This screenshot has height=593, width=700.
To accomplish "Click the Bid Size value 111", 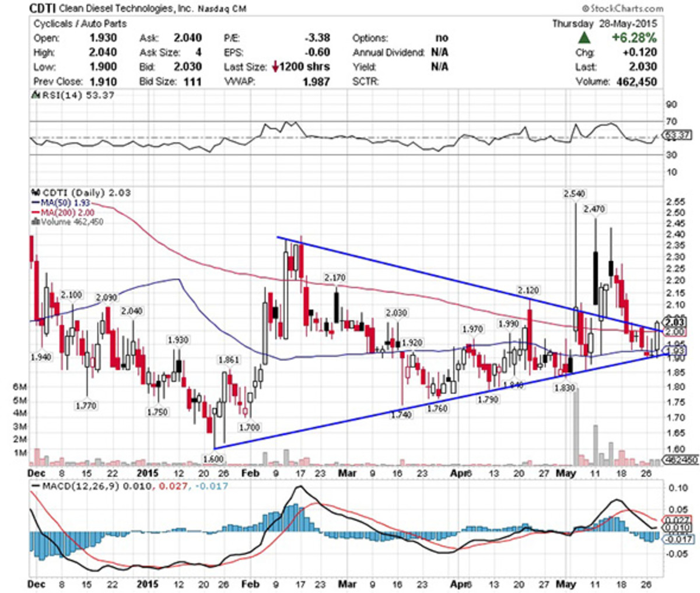I will pos(192,82).
